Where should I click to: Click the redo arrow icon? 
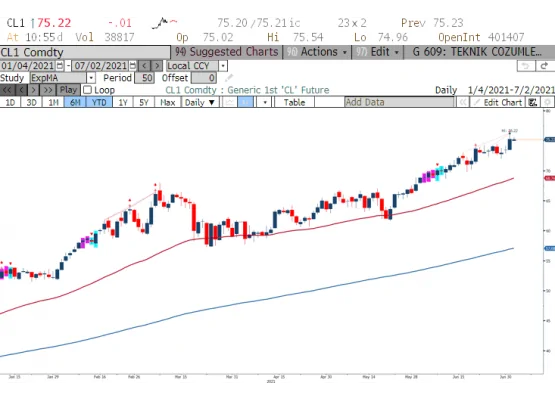tap(545, 66)
